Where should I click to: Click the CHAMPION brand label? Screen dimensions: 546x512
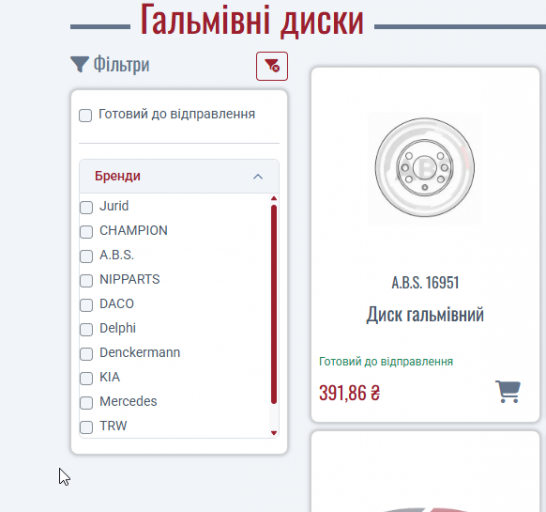(x=133, y=231)
